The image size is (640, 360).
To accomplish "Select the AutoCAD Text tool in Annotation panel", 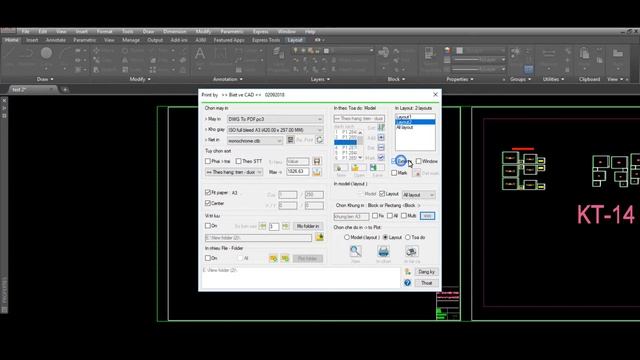I will [200, 54].
